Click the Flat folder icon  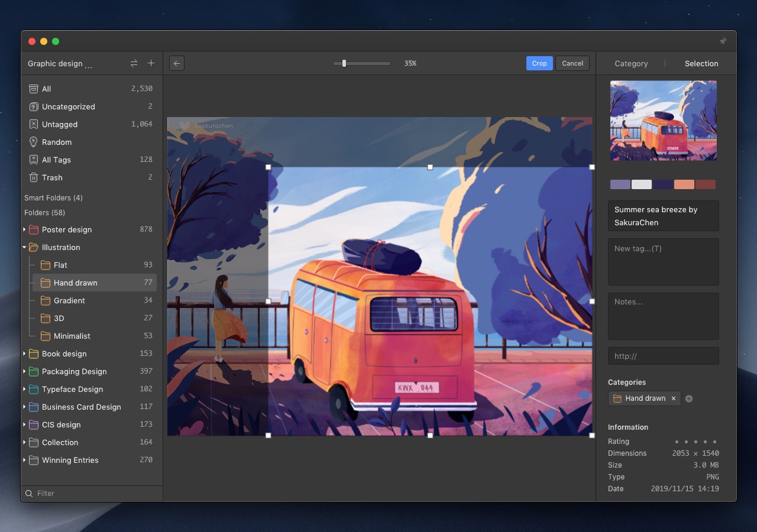46,265
